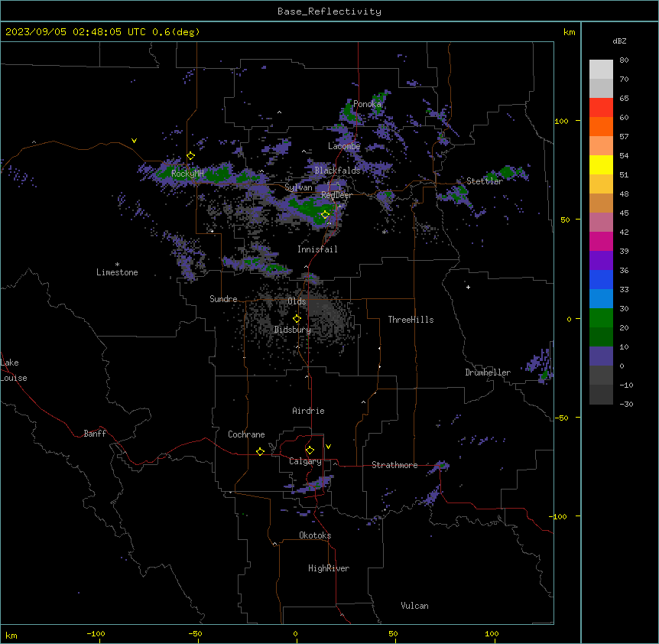Image resolution: width=659 pixels, height=644 pixels.
Task: Click the white star marker above Limestone
Action: (117, 265)
